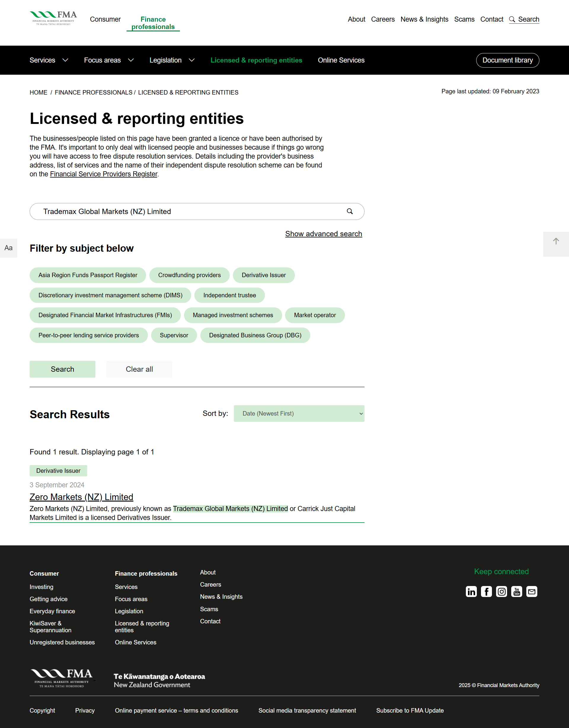The width and height of the screenshot is (569, 728).
Task: Open Careers from the top menu
Action: pos(383,19)
